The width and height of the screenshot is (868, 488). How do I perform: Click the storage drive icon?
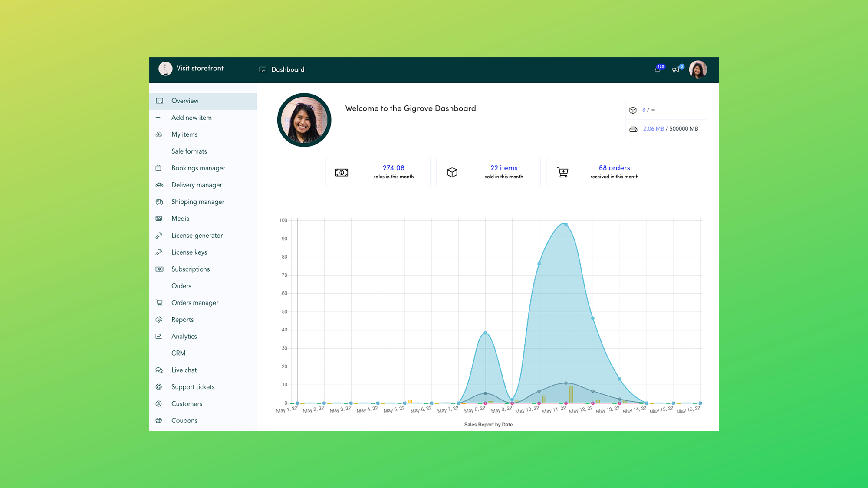pyautogui.click(x=633, y=129)
